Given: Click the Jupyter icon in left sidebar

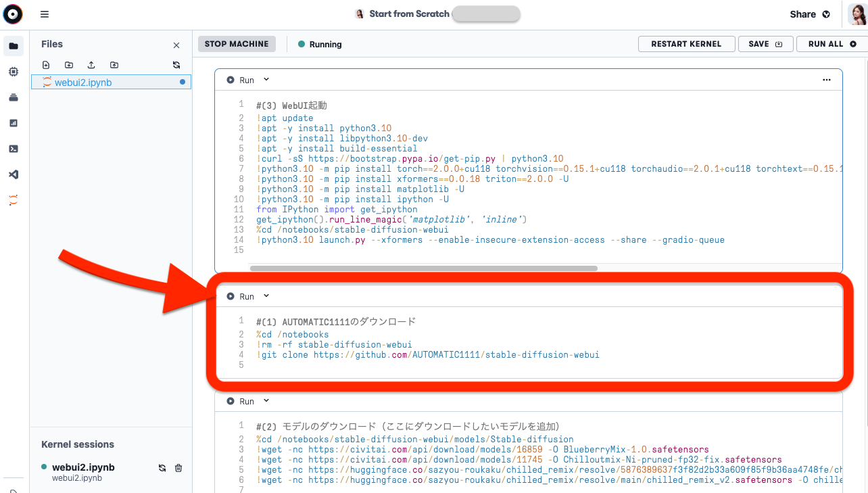Looking at the screenshot, I should 14,200.
